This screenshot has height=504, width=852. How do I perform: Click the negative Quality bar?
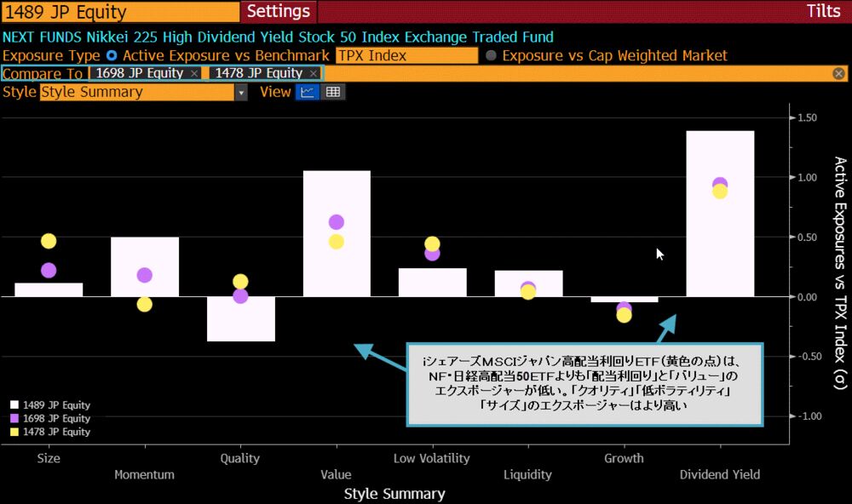(x=241, y=318)
